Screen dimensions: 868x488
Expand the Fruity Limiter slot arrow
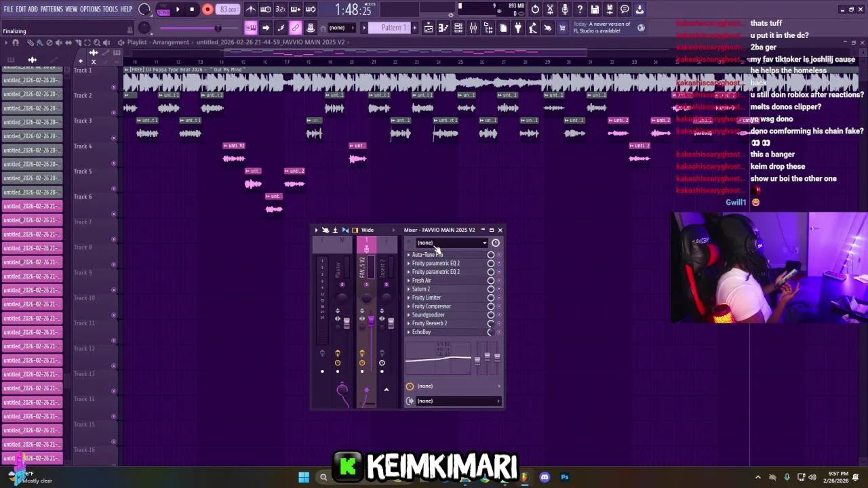(x=408, y=298)
